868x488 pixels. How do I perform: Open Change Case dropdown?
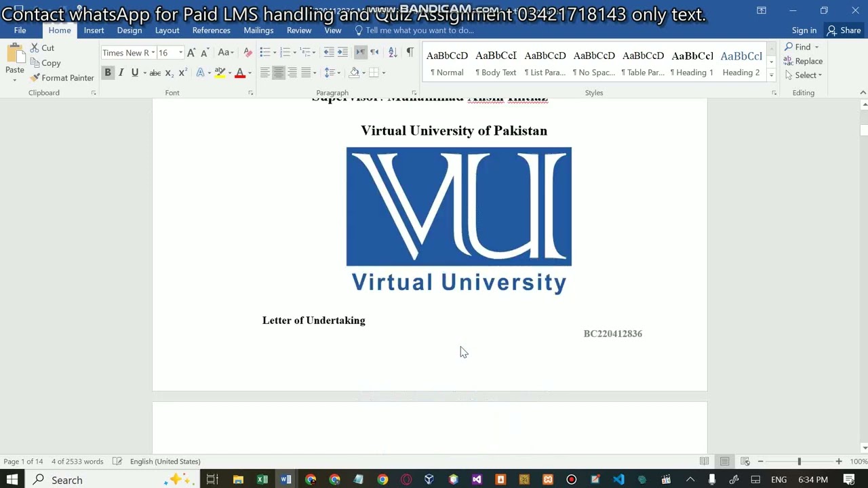226,53
